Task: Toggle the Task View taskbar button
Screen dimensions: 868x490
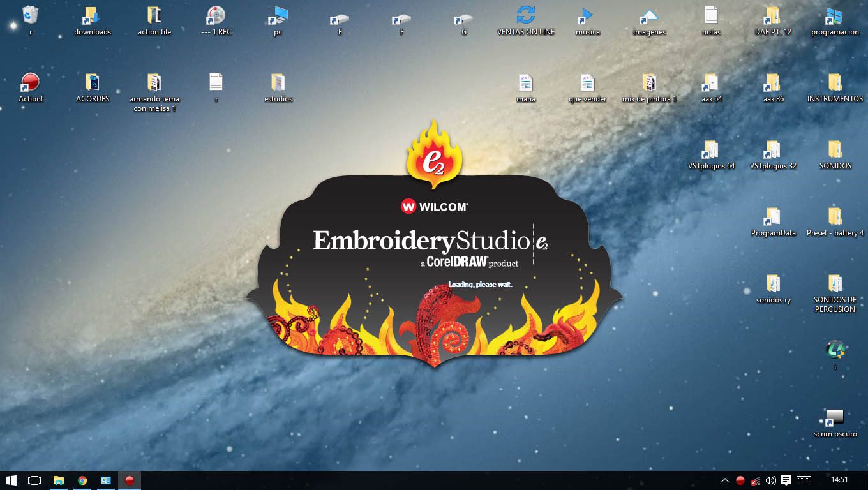Action: point(34,480)
